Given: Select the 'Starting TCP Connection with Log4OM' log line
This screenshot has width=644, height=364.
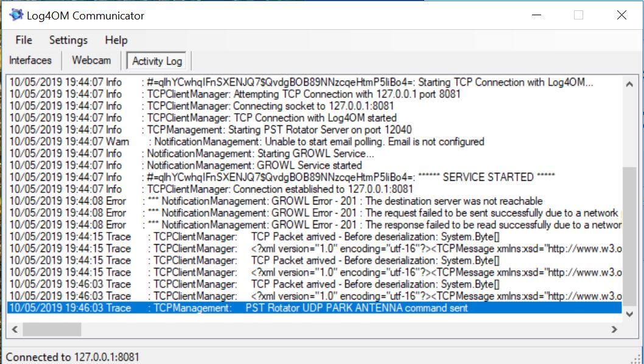Looking at the screenshot, I should pyautogui.click(x=315, y=82).
